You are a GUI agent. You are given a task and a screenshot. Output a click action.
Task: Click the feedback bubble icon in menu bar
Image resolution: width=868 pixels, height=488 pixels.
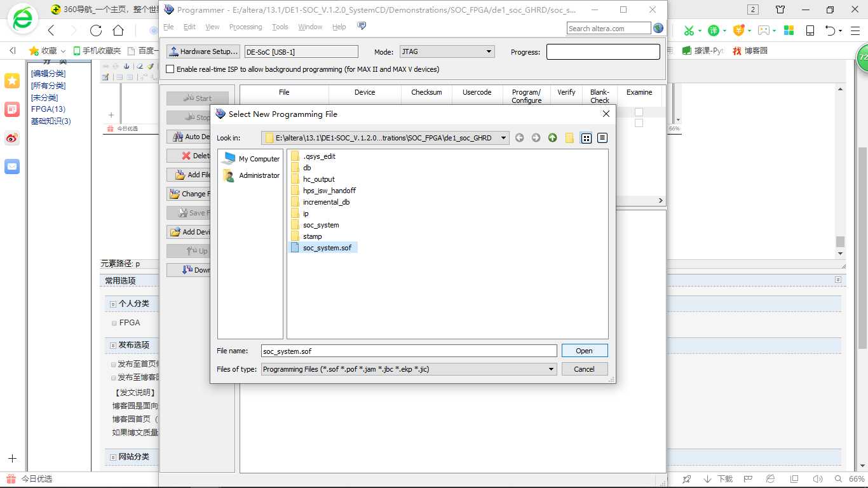pos(362,26)
